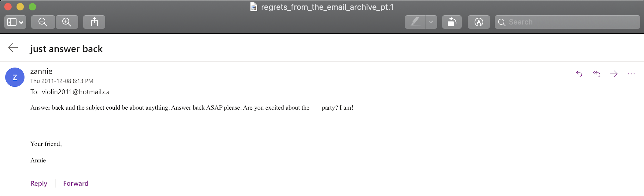Go back using the left arrow

click(x=13, y=48)
